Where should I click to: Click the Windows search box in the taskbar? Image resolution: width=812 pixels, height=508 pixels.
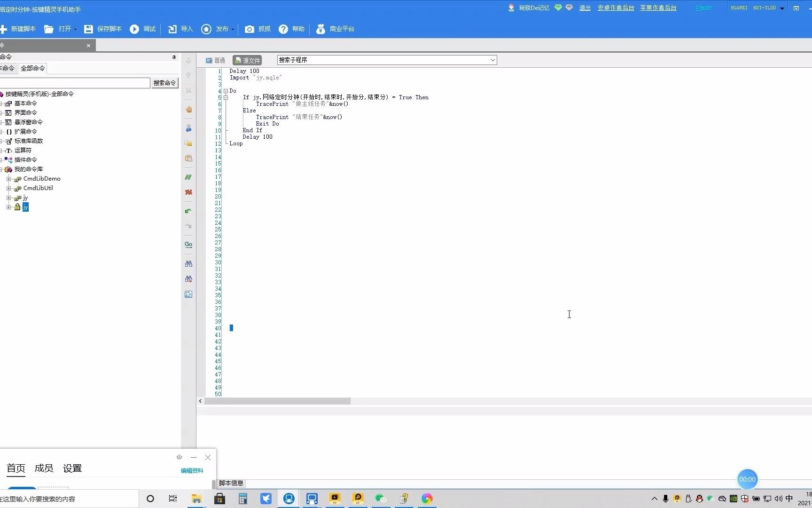coord(69,499)
